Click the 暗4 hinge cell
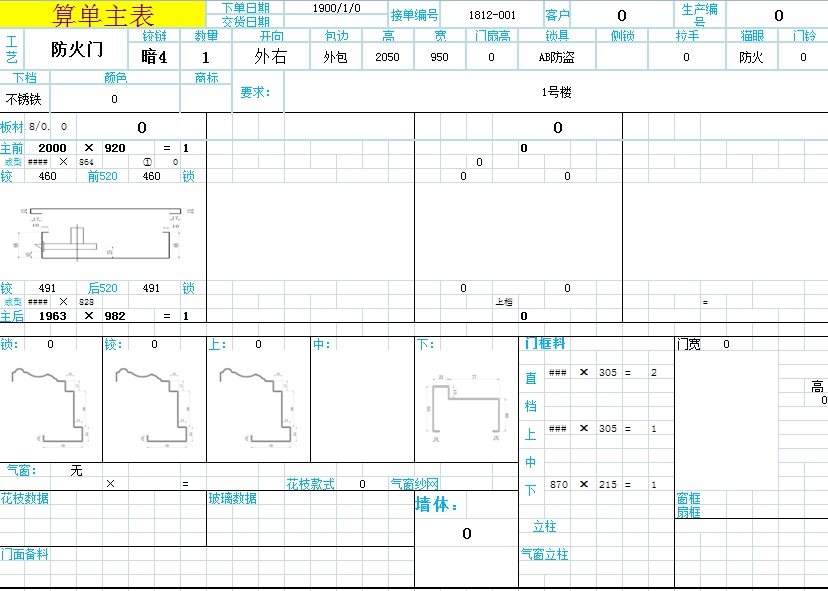This screenshot has width=828, height=591. 154,57
